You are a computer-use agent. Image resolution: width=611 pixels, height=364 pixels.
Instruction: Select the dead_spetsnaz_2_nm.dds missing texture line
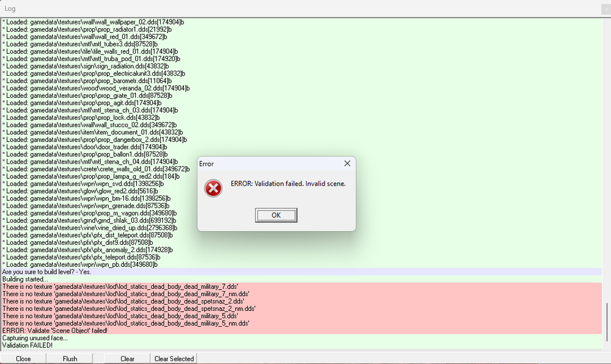(301, 308)
